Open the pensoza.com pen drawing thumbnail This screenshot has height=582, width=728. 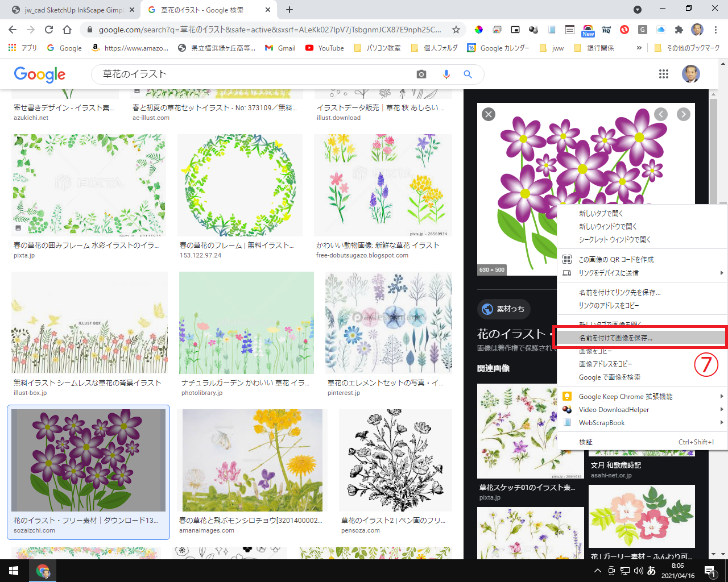click(395, 460)
